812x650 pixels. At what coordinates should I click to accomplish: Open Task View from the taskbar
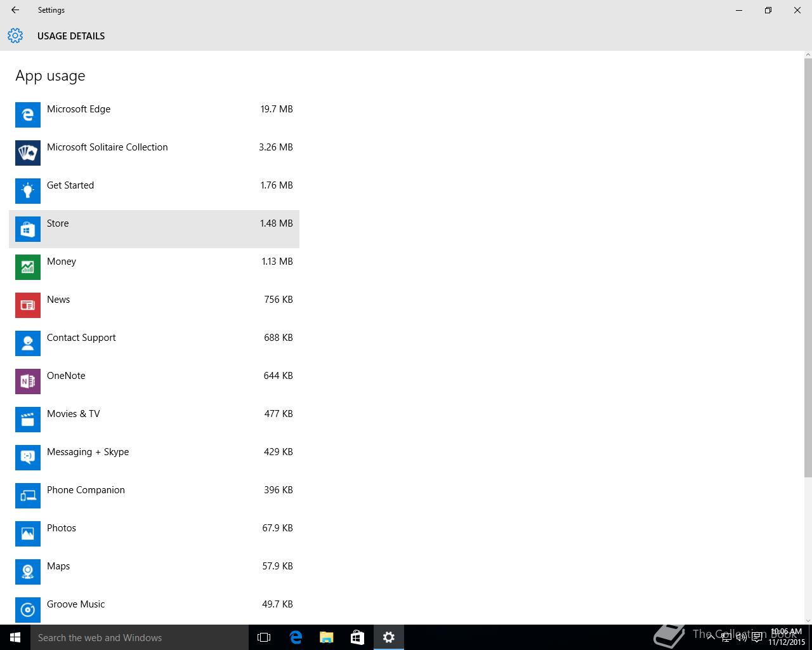[264, 637]
